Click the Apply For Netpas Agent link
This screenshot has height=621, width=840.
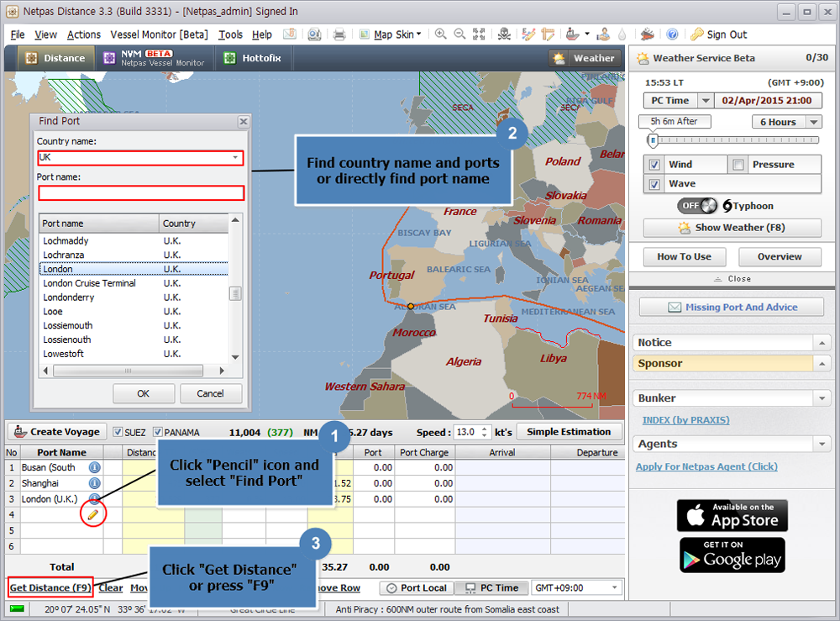pos(706,466)
